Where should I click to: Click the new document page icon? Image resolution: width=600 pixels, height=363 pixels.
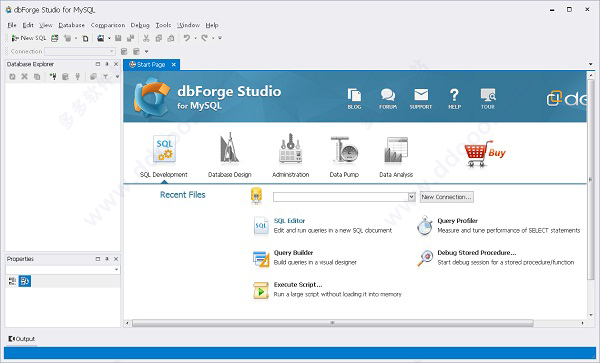tap(85, 38)
